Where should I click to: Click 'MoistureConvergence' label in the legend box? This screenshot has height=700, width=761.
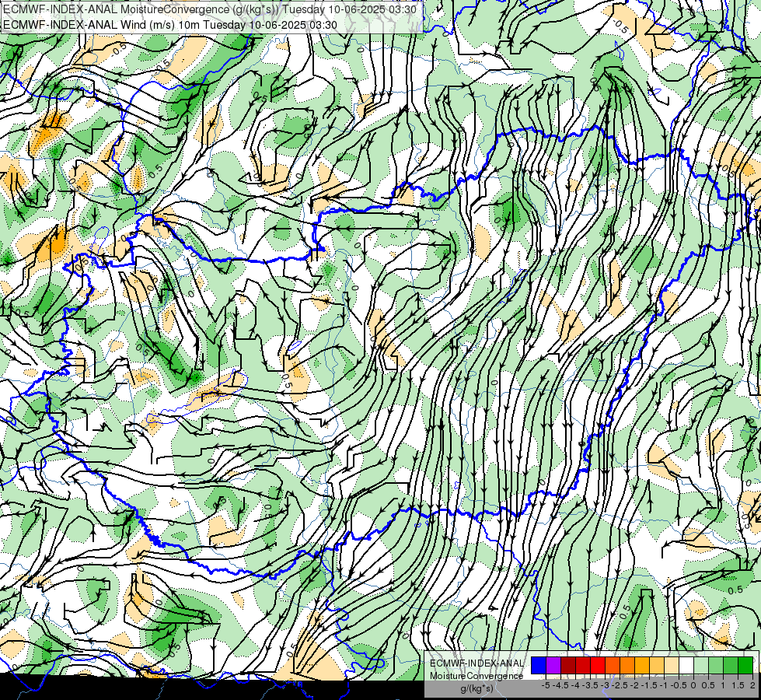(476, 676)
